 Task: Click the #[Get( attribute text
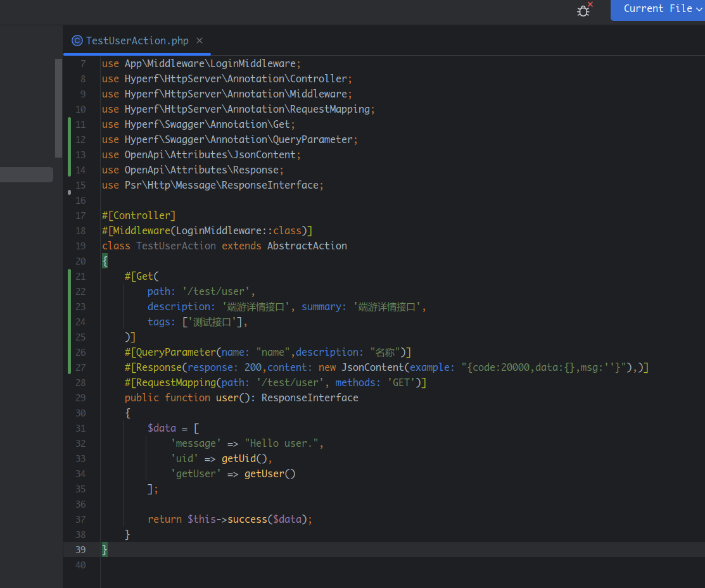pos(142,276)
